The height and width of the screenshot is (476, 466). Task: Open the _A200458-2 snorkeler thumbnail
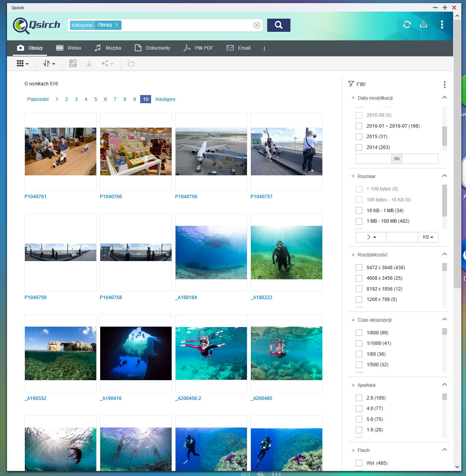tap(211, 353)
